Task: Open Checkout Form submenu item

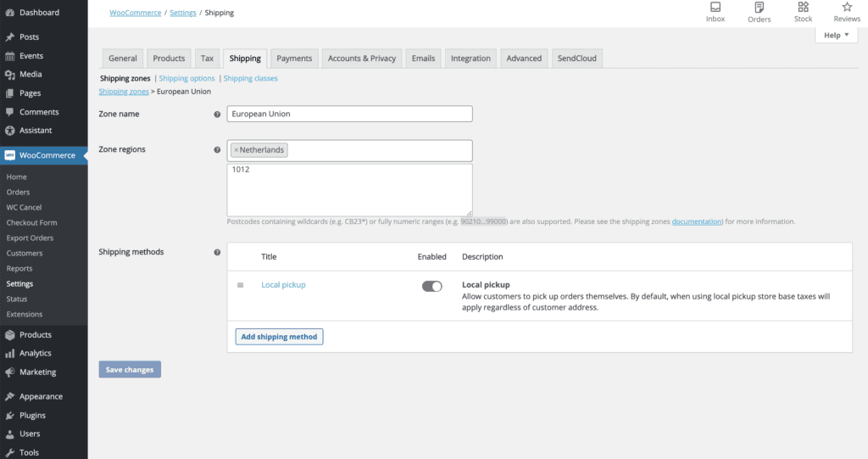Action: click(31, 222)
